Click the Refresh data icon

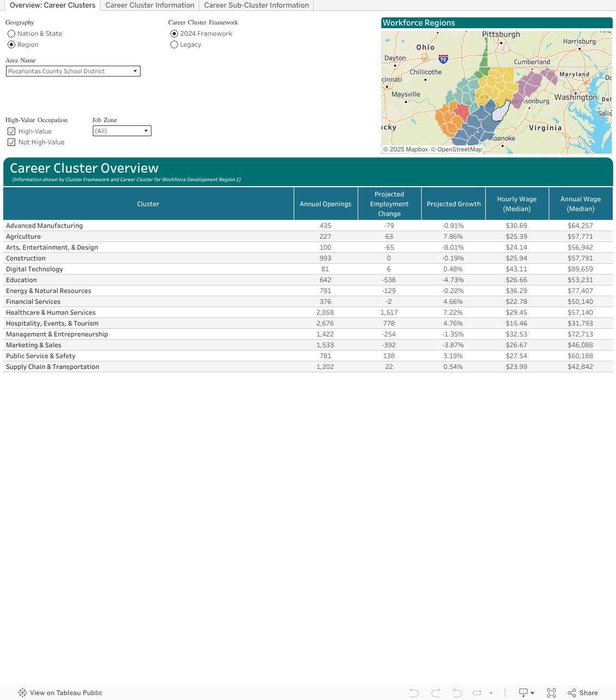pyautogui.click(x=478, y=693)
